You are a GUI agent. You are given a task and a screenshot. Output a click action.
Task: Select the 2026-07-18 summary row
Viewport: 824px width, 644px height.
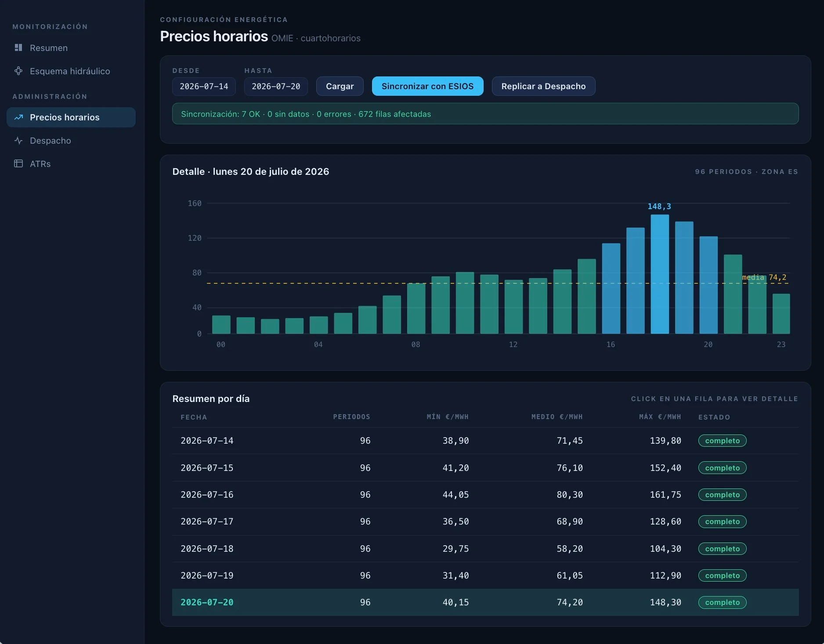(485, 549)
